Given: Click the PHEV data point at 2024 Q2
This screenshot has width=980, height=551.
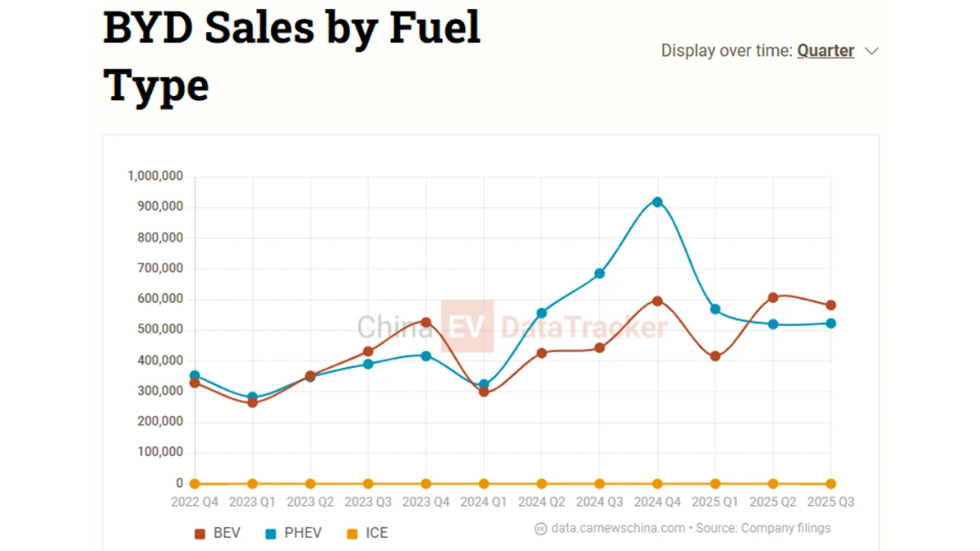Looking at the screenshot, I should coord(541,313).
